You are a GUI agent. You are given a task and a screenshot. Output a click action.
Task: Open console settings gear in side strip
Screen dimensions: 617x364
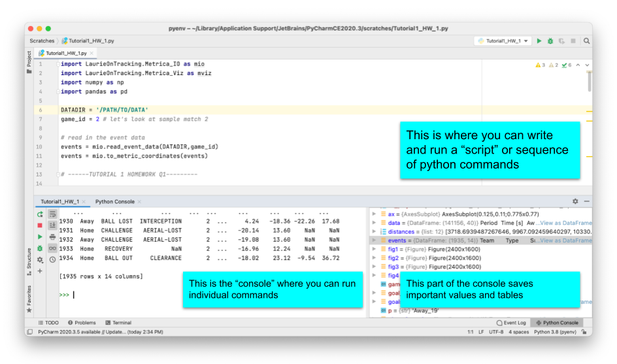click(x=40, y=259)
